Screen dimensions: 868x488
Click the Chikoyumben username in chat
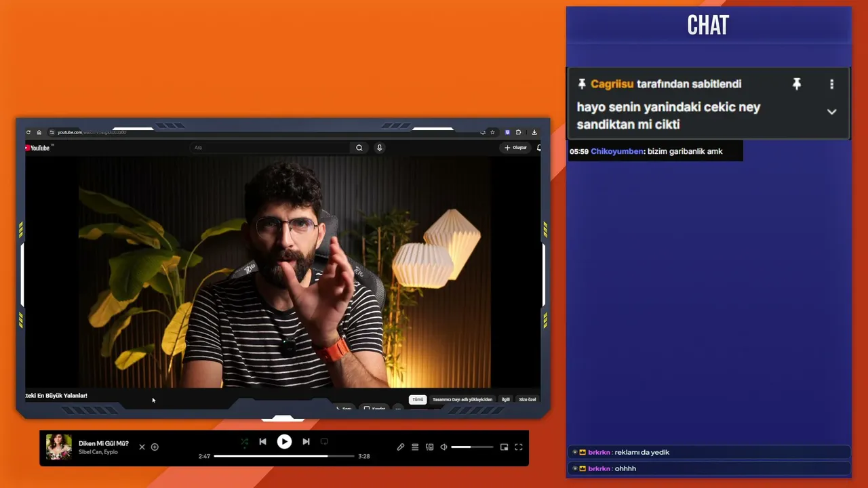tap(617, 151)
